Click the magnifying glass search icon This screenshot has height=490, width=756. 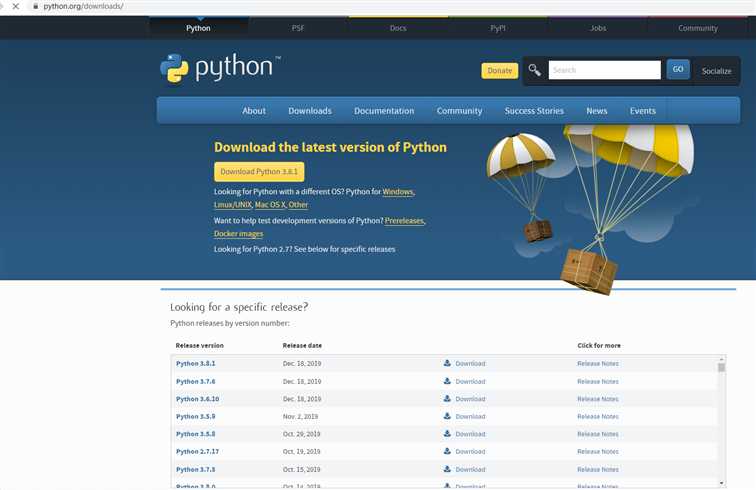(534, 70)
